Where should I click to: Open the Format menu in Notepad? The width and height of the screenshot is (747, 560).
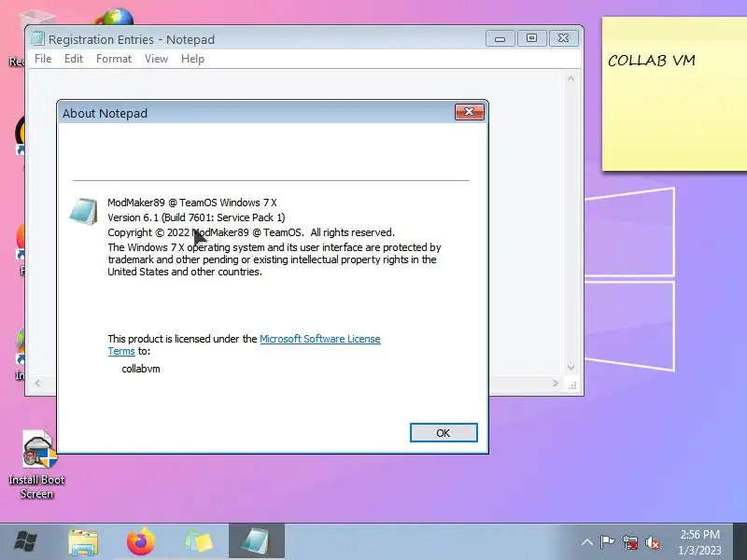pyautogui.click(x=113, y=59)
